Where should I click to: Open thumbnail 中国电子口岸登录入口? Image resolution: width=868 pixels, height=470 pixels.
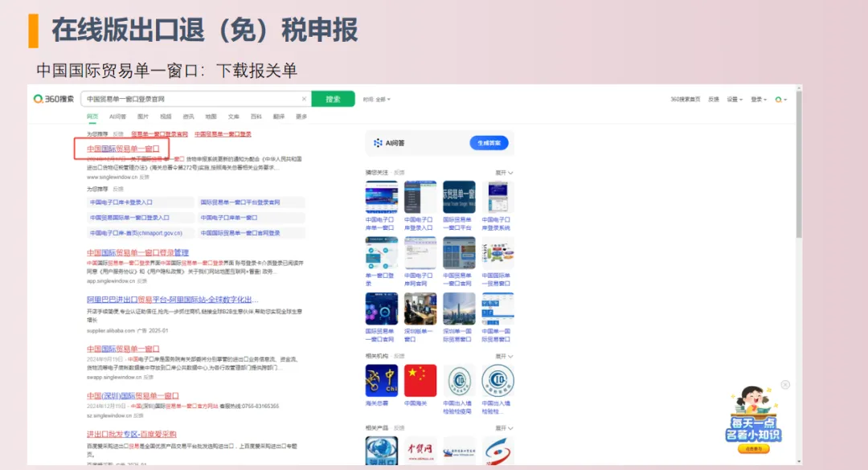(420, 197)
